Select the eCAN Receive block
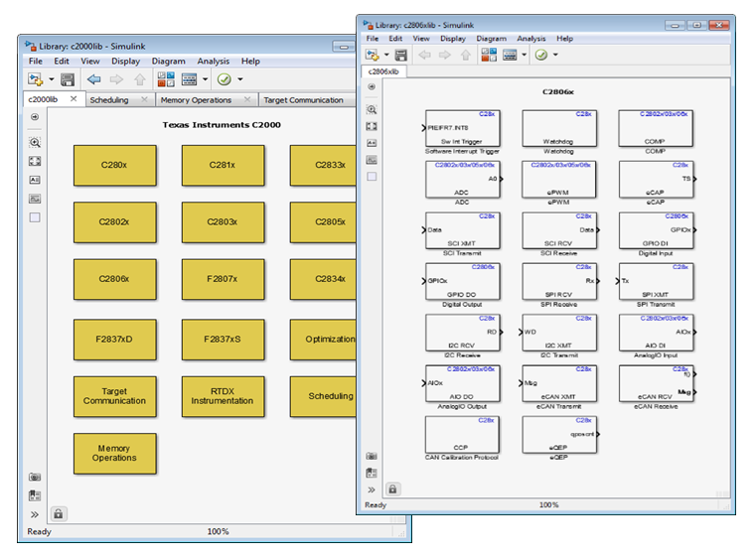Image resolution: width=756 pixels, height=558 pixels. pyautogui.click(x=657, y=383)
